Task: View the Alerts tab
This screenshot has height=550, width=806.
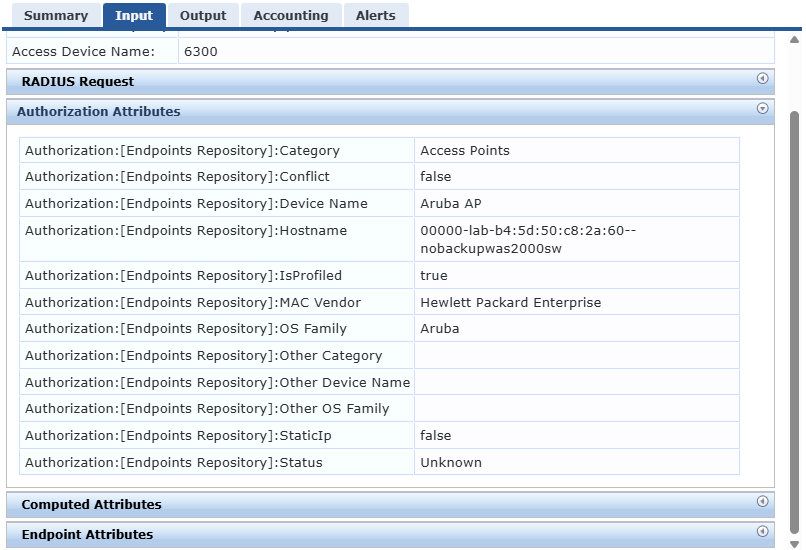Action: click(x=376, y=15)
